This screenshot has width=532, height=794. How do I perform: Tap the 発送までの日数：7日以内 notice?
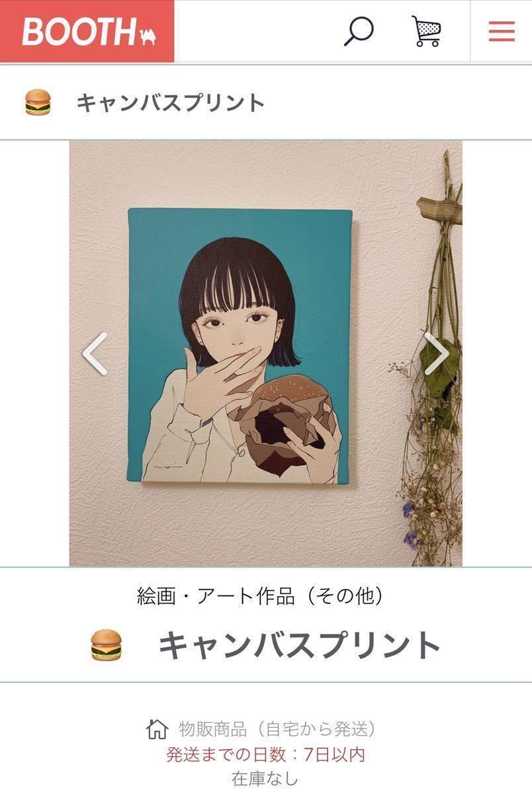click(265, 754)
